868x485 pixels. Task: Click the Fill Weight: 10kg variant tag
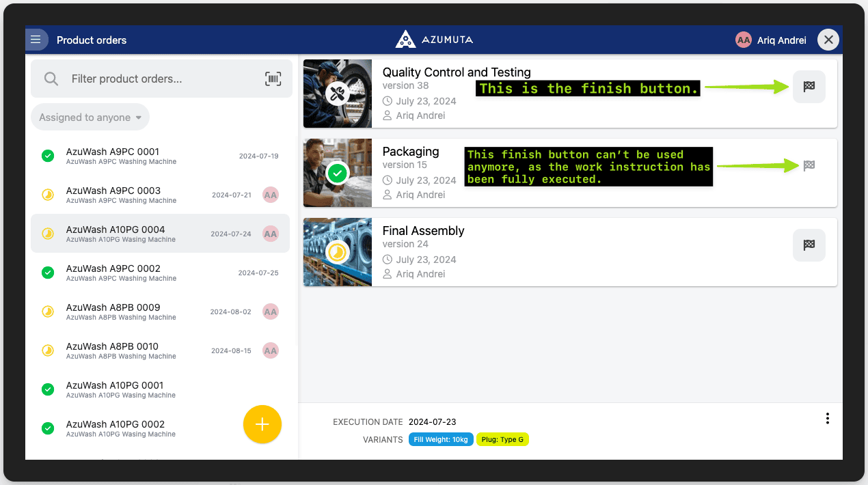click(440, 439)
